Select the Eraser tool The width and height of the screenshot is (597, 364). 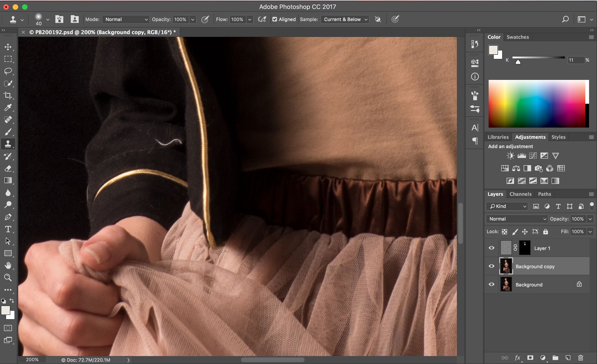pos(8,168)
